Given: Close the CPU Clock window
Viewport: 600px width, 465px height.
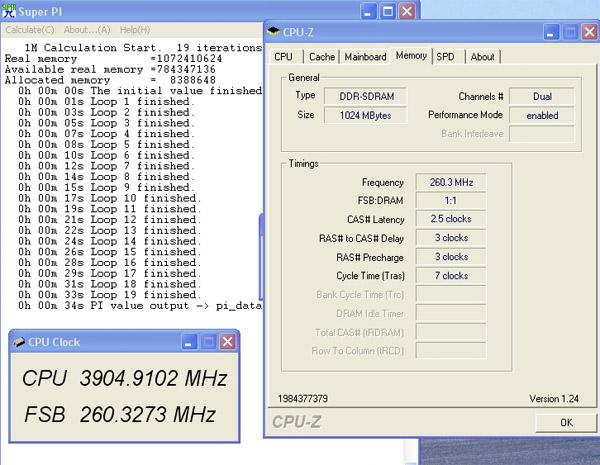Looking at the screenshot, I should (x=228, y=342).
